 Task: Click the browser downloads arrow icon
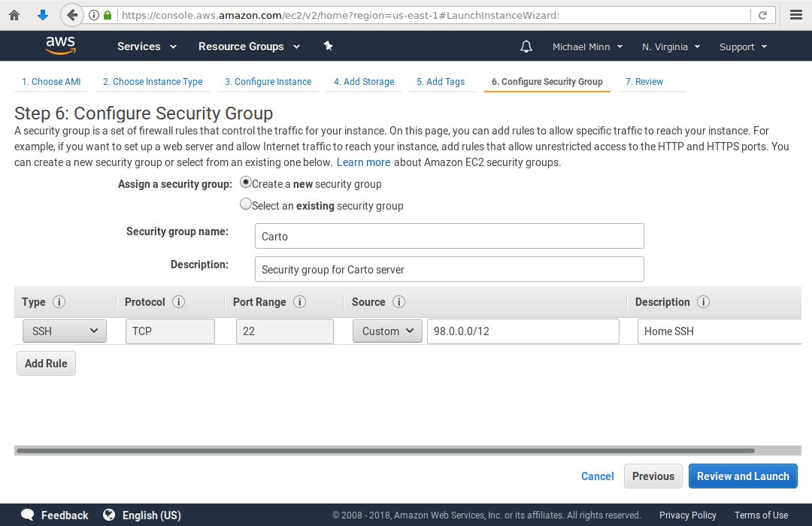(43, 15)
